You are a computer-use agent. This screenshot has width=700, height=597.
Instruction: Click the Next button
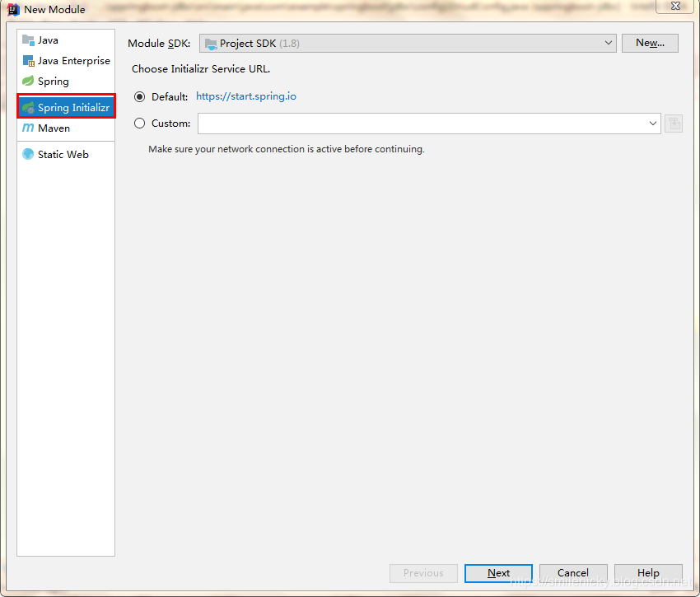[x=498, y=573]
